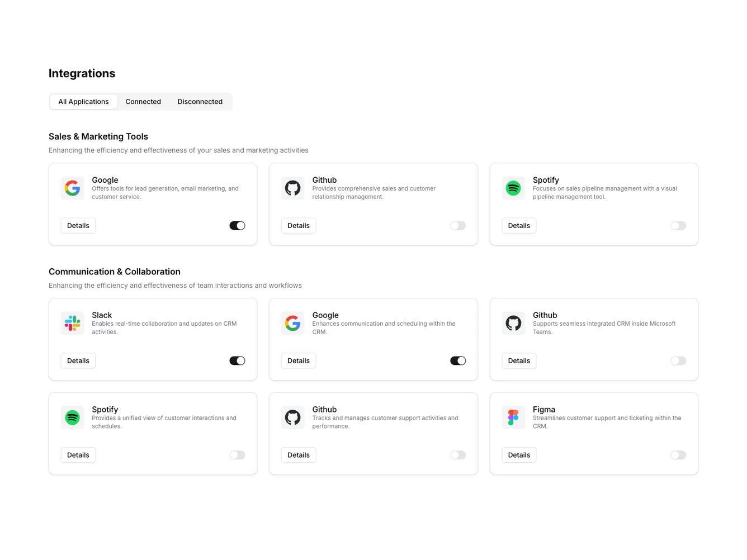The image size is (747, 560).
Task: Enable the Figma integration toggle
Action: tap(678, 455)
